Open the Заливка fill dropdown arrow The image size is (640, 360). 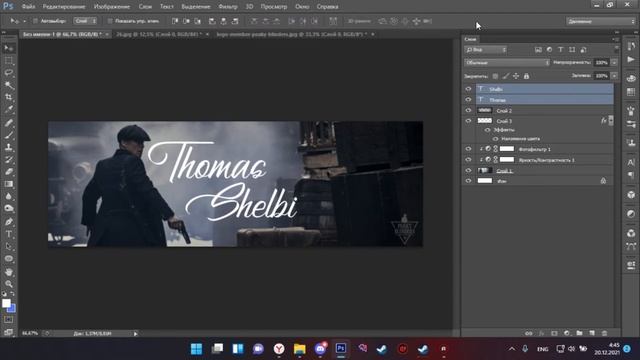614,76
